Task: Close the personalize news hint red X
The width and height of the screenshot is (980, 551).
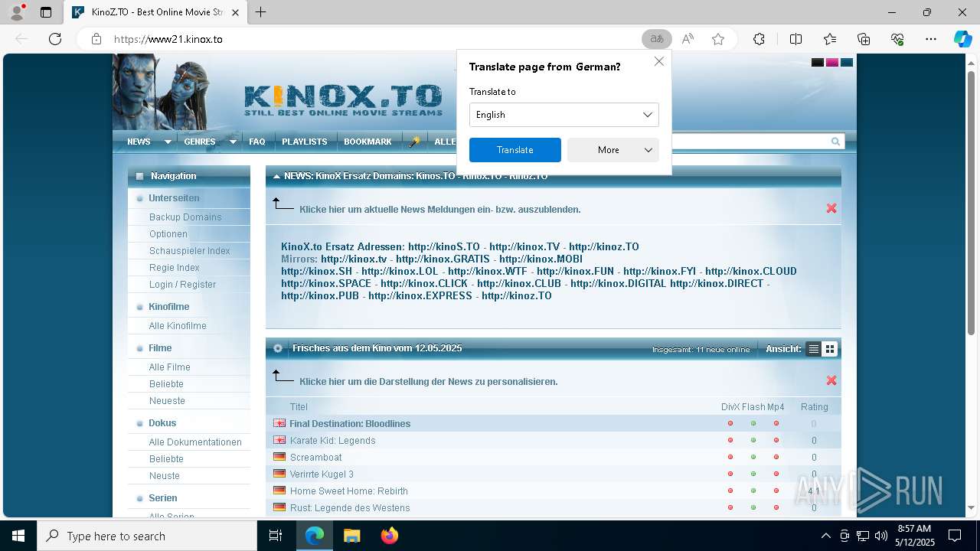Action: 831,380
